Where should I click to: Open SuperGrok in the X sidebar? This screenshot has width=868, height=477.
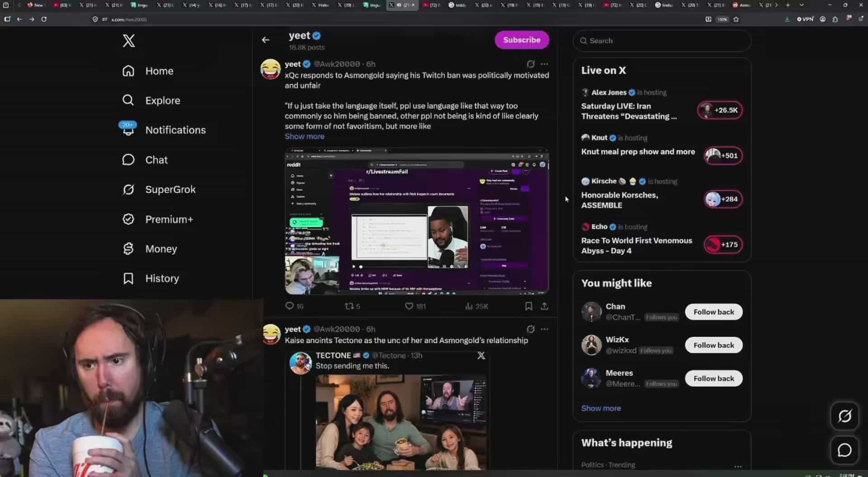pyautogui.click(x=159, y=190)
